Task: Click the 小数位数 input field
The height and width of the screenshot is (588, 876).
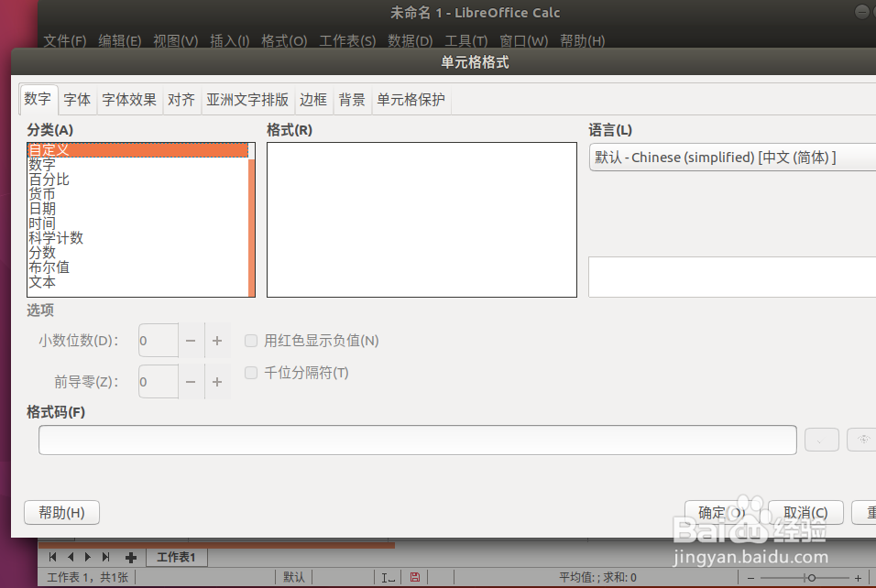Action: tap(159, 340)
